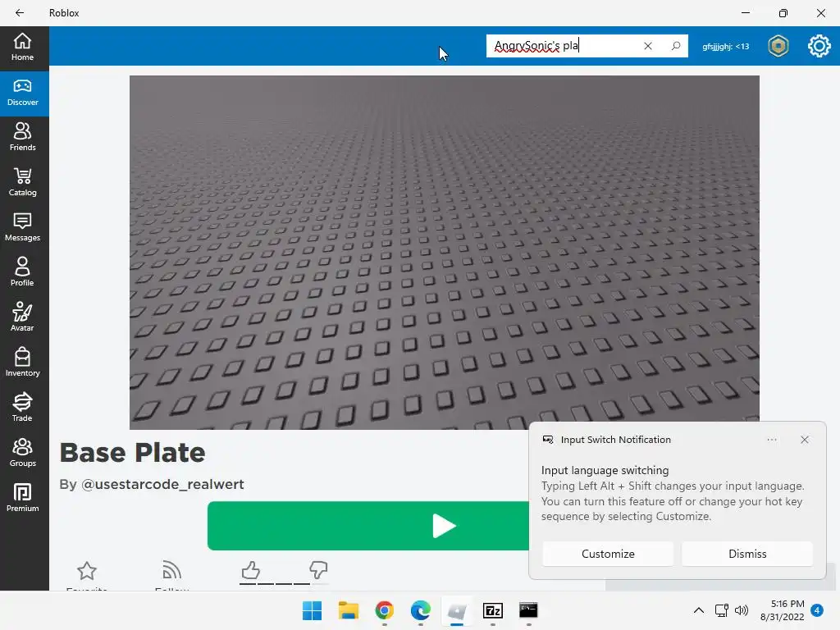Open volume control tray icon
This screenshot has width=840, height=630.
(x=742, y=610)
